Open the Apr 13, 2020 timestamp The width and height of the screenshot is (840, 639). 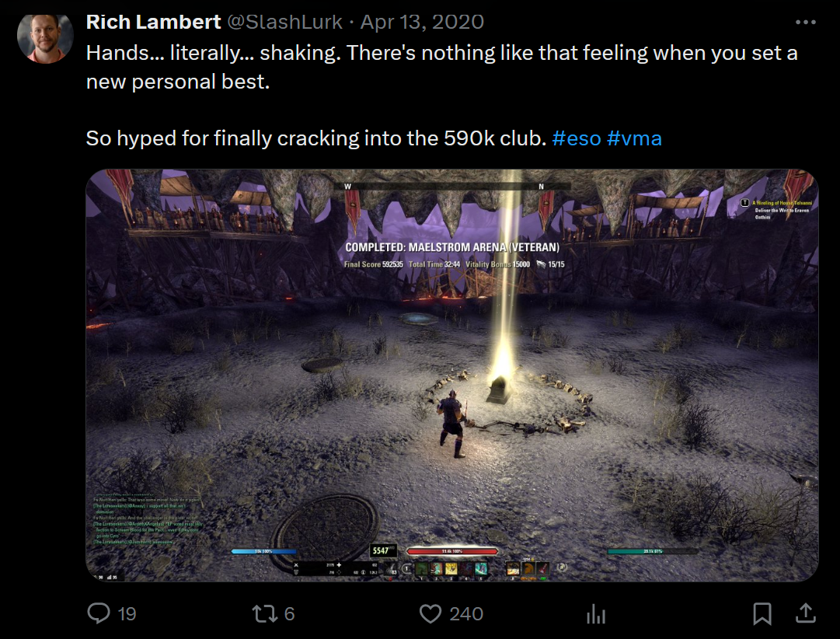click(422, 22)
